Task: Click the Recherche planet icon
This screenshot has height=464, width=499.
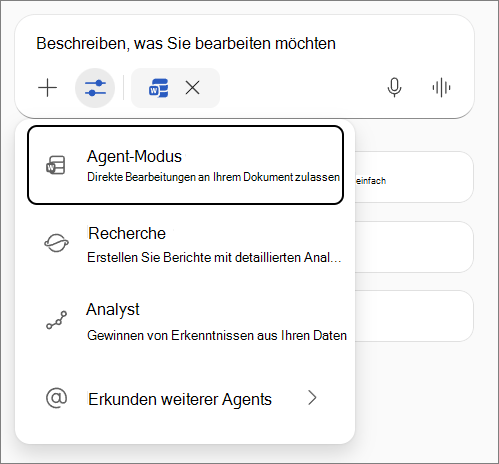Action: [x=56, y=243]
